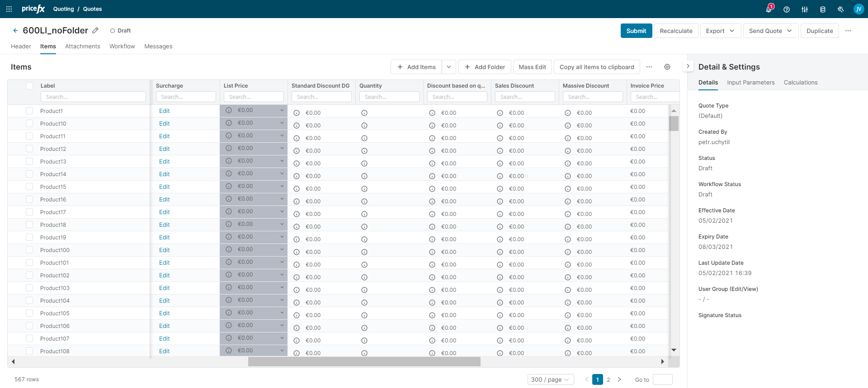868x388 pixels.
Task: Collapse the Detail & Settings panel
Action: pyautogui.click(x=688, y=66)
